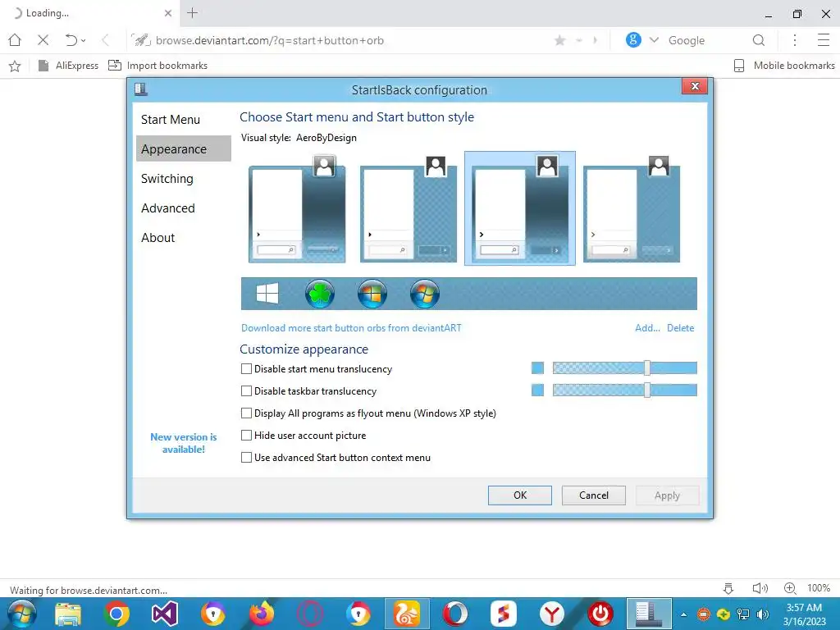The height and width of the screenshot is (630, 840).
Task: Click the undo/restore closed tab arrow
Action: (71, 40)
